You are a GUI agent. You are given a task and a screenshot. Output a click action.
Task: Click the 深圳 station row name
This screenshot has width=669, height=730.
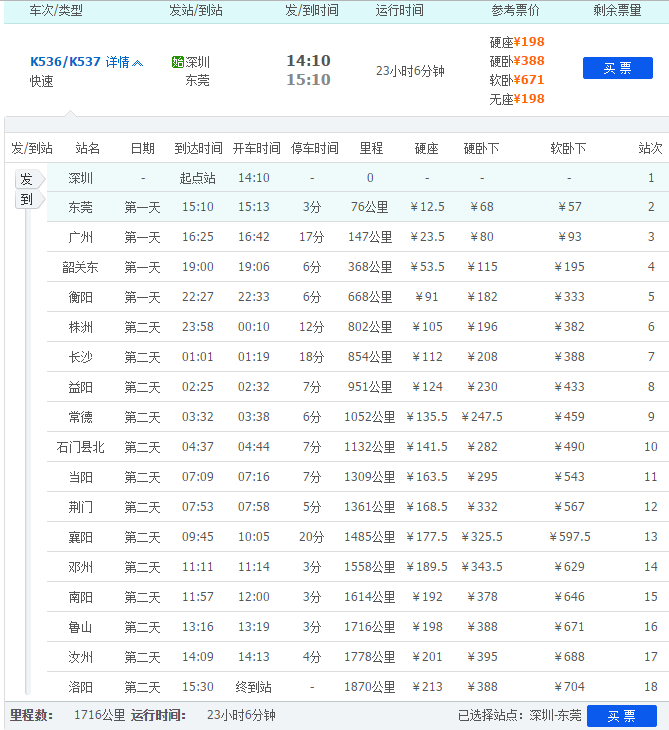point(81,178)
